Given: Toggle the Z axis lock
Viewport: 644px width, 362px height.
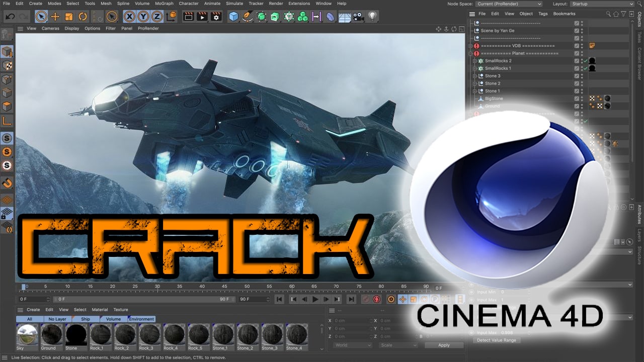Looking at the screenshot, I should [157, 17].
